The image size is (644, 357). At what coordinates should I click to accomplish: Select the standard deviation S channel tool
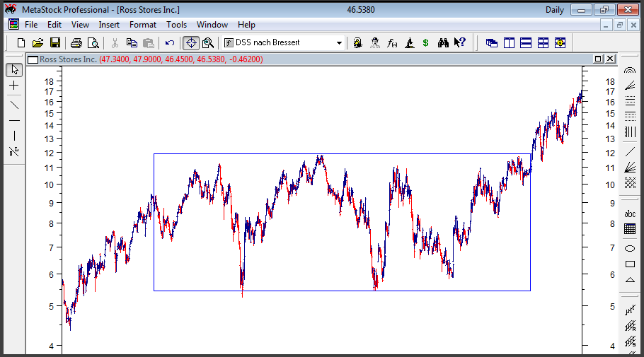click(630, 341)
